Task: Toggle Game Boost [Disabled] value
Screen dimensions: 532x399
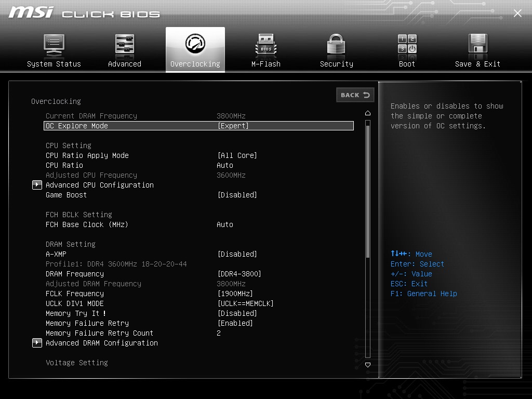Action: [x=237, y=195]
